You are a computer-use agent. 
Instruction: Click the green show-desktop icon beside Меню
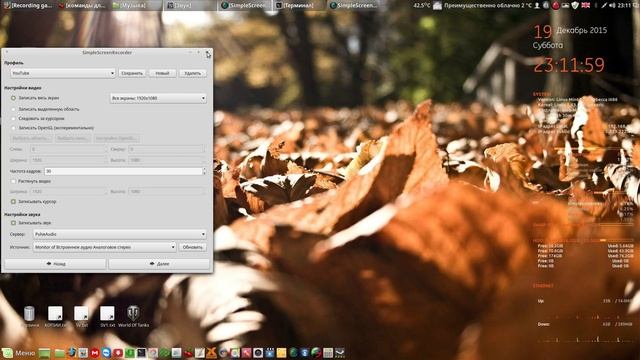point(44,353)
